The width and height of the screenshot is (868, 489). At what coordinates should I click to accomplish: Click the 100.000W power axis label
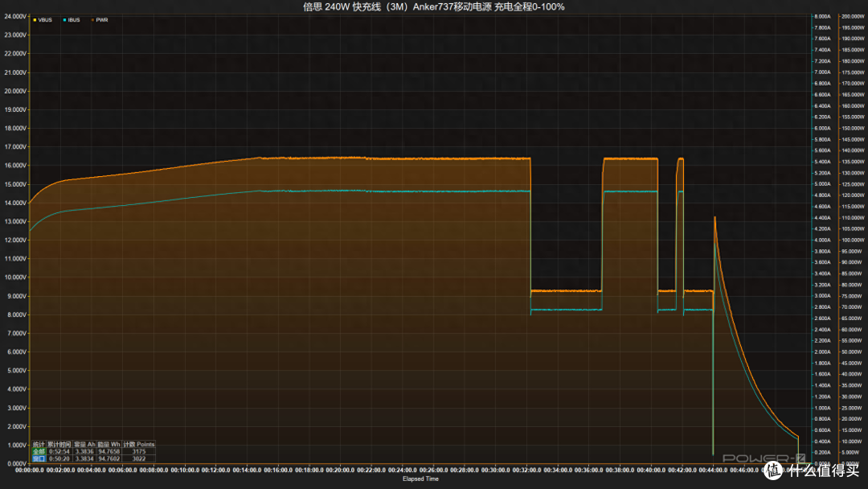853,240
